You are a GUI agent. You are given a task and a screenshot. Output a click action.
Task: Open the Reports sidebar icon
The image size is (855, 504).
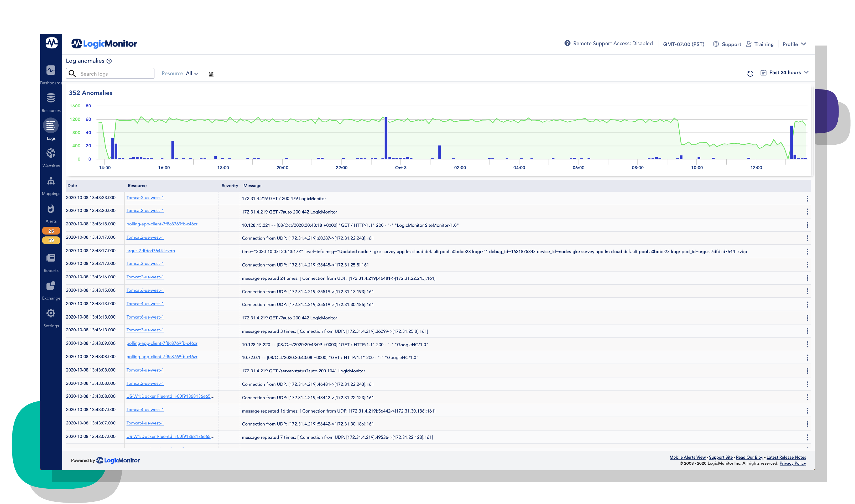[51, 258]
